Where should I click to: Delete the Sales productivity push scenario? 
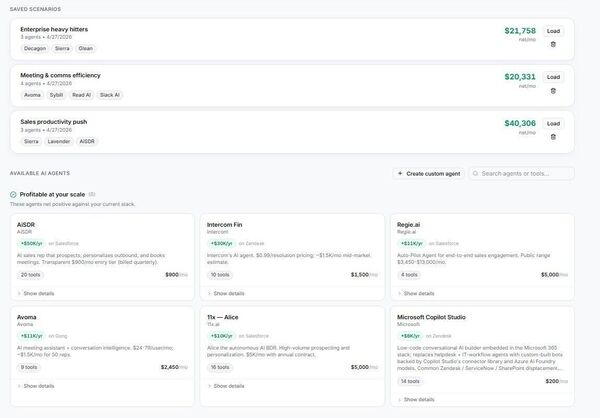(553, 137)
